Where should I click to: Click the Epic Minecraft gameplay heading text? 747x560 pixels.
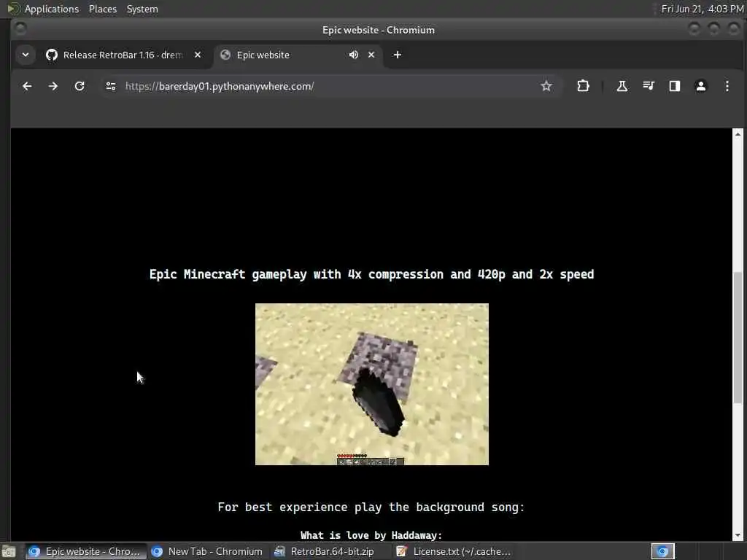coord(371,274)
